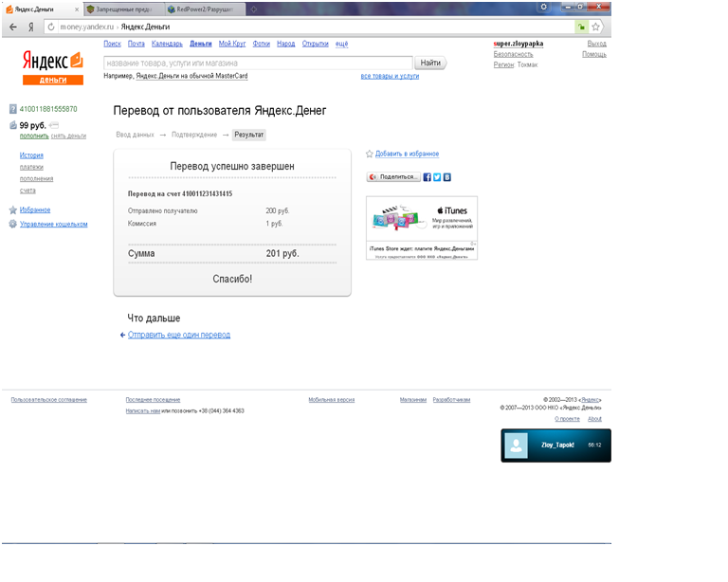Click Отправить еще один перевод link

[x=179, y=336]
